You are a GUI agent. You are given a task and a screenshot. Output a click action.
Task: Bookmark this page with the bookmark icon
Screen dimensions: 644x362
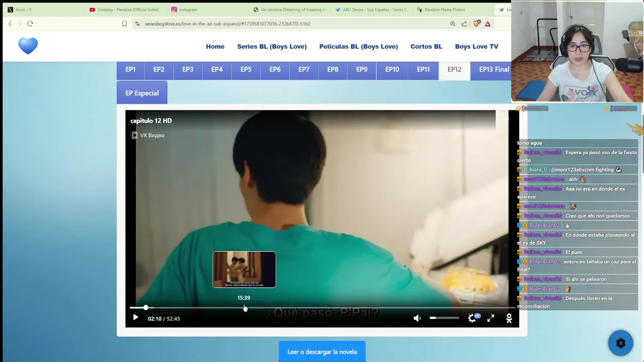(x=124, y=24)
